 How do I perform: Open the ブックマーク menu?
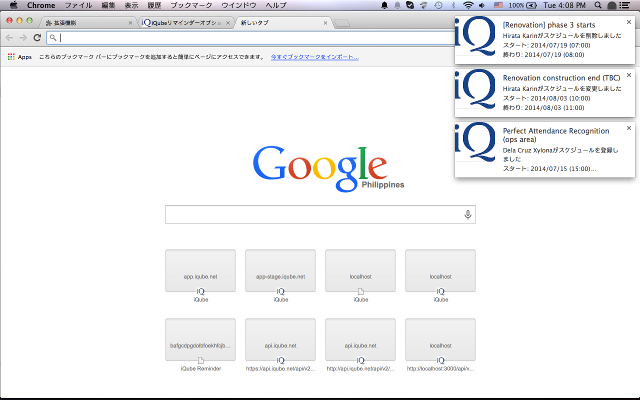(x=191, y=5)
